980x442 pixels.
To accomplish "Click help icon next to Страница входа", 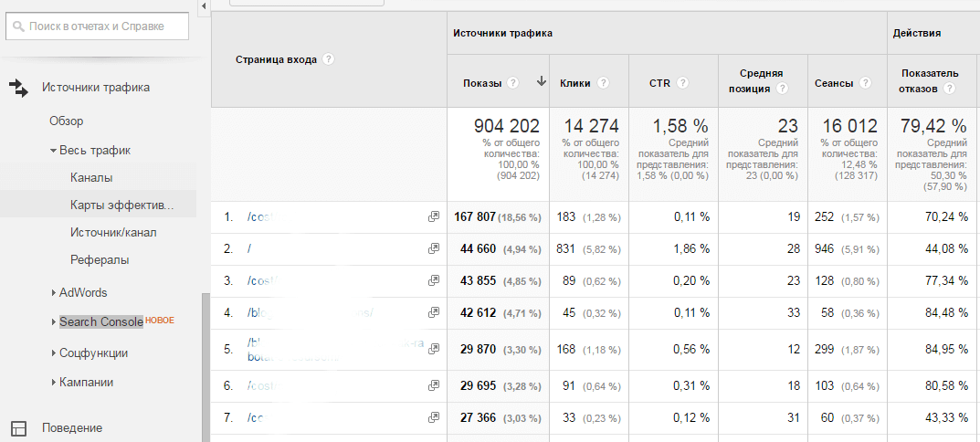I will click(x=328, y=59).
